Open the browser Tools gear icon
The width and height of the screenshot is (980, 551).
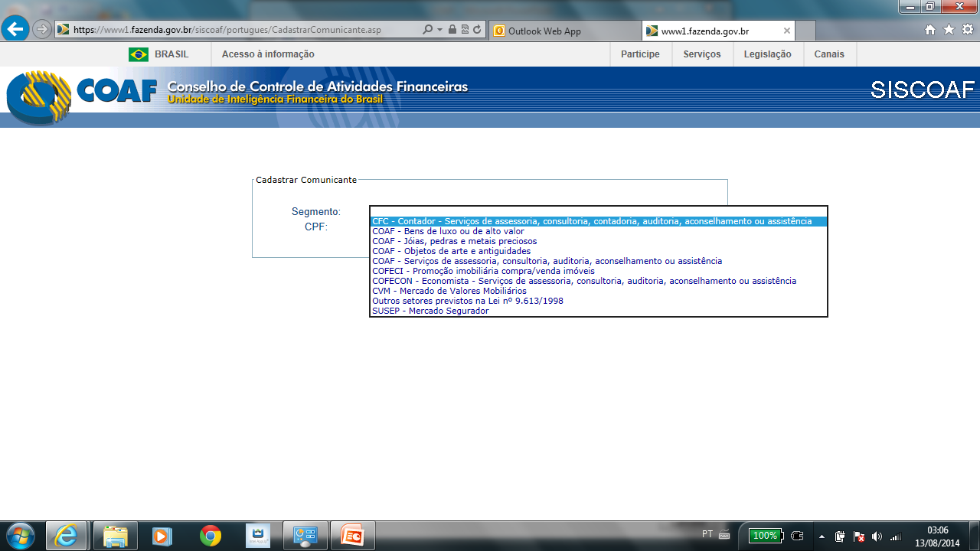click(968, 30)
